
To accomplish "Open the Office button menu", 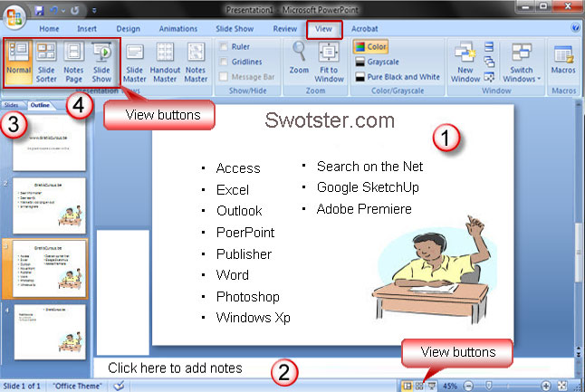I will (x=14, y=16).
